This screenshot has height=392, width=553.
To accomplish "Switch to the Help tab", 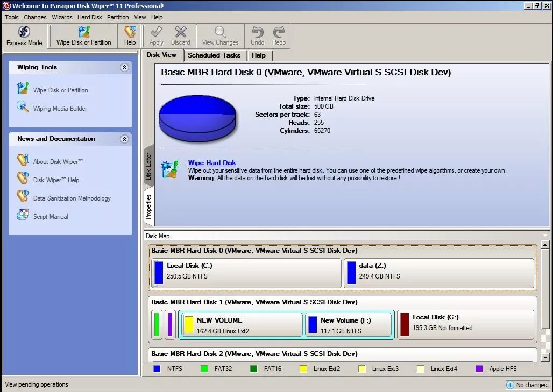I will pos(259,55).
